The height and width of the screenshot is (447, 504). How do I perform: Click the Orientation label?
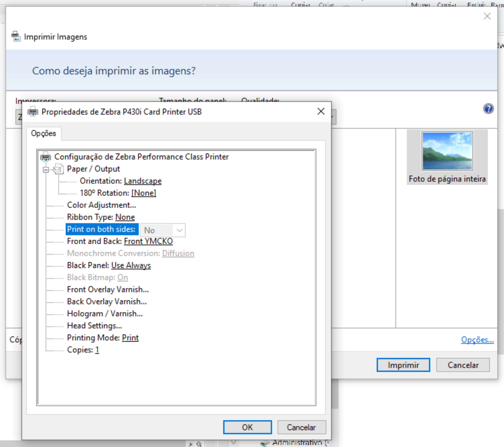[x=101, y=181]
